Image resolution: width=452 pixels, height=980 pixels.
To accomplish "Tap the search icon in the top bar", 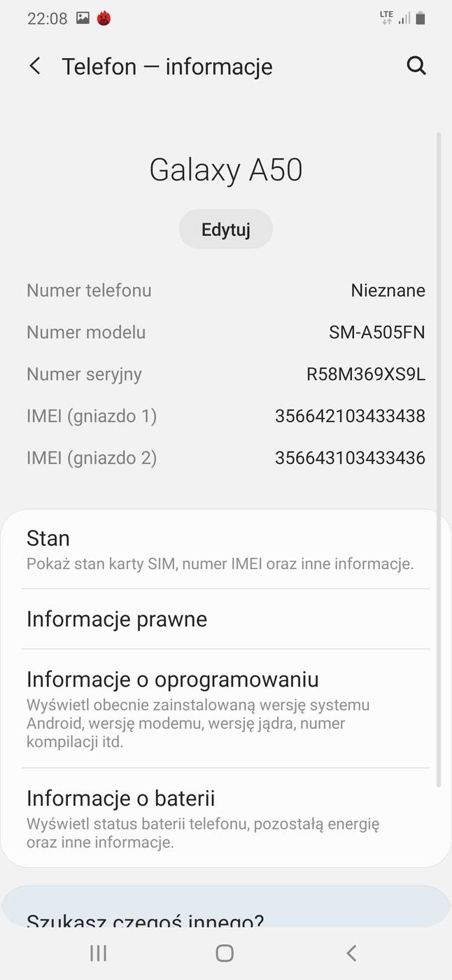I will [x=416, y=65].
